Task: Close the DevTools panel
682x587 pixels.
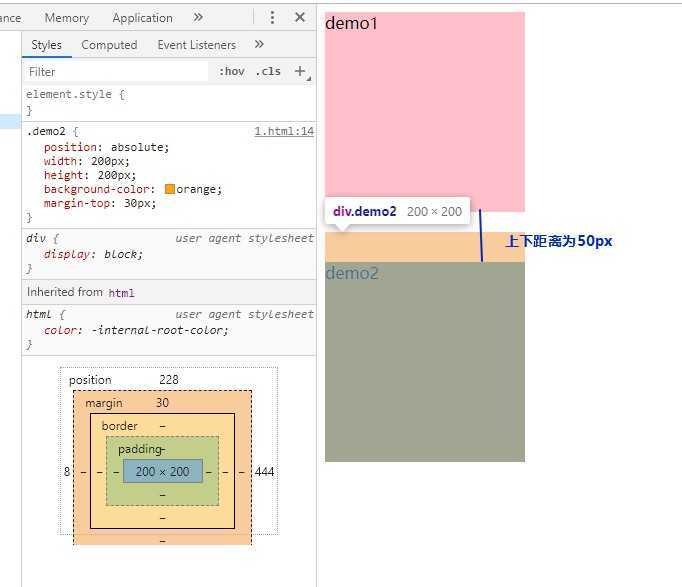Action: (300, 17)
